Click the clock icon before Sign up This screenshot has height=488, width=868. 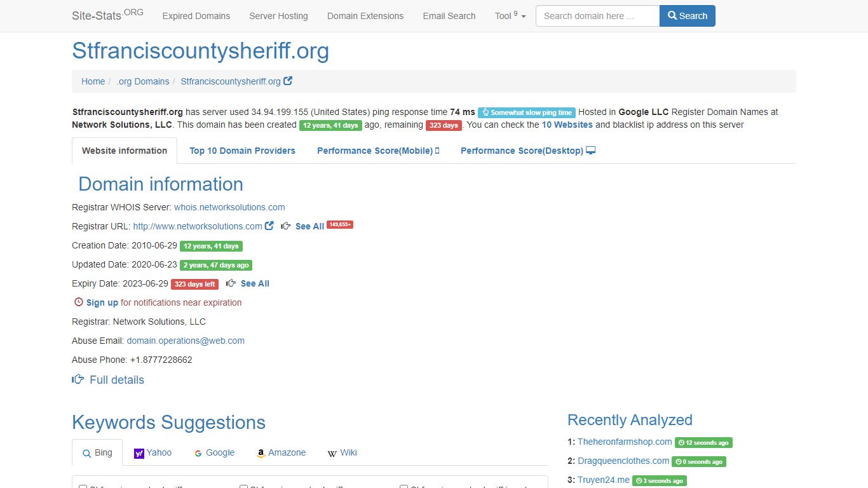79,302
